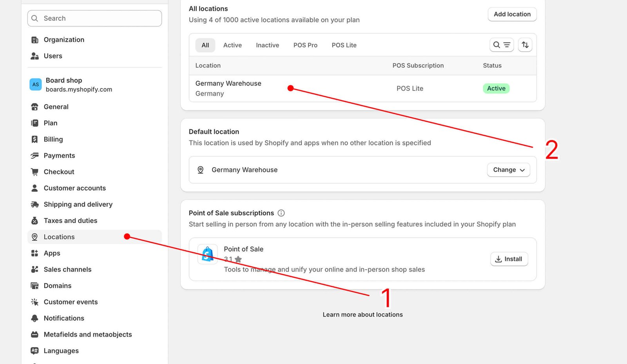Go to Payments settings
Viewport: 627px width, 364px height.
pyautogui.click(x=94, y=156)
